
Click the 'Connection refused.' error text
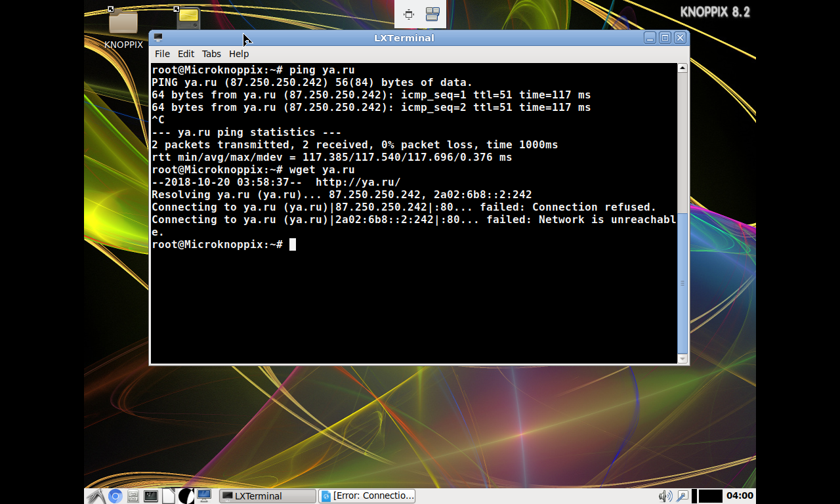pos(594,207)
